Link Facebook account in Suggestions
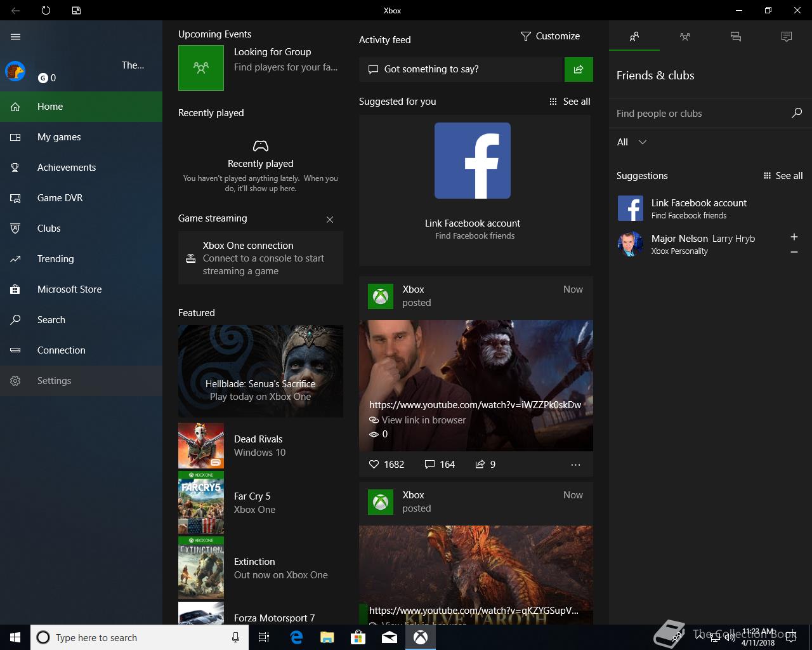Image resolution: width=812 pixels, height=650 pixels. [x=710, y=208]
